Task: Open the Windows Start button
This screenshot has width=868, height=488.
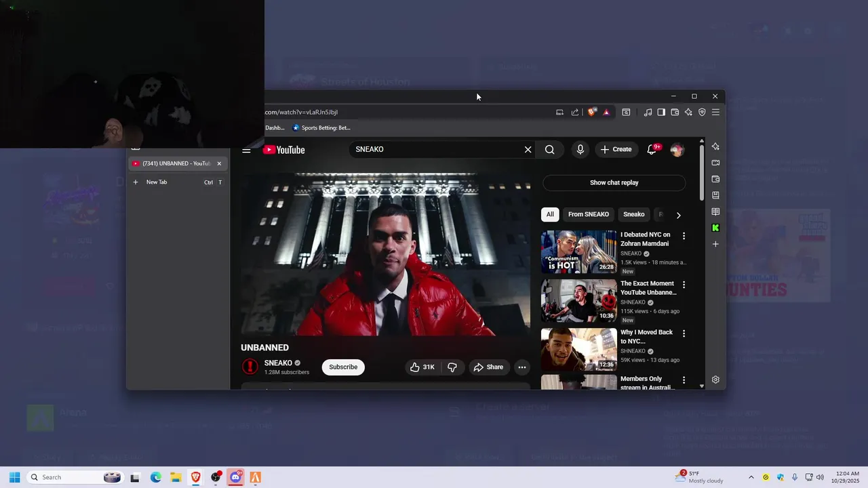Action: click(x=14, y=477)
